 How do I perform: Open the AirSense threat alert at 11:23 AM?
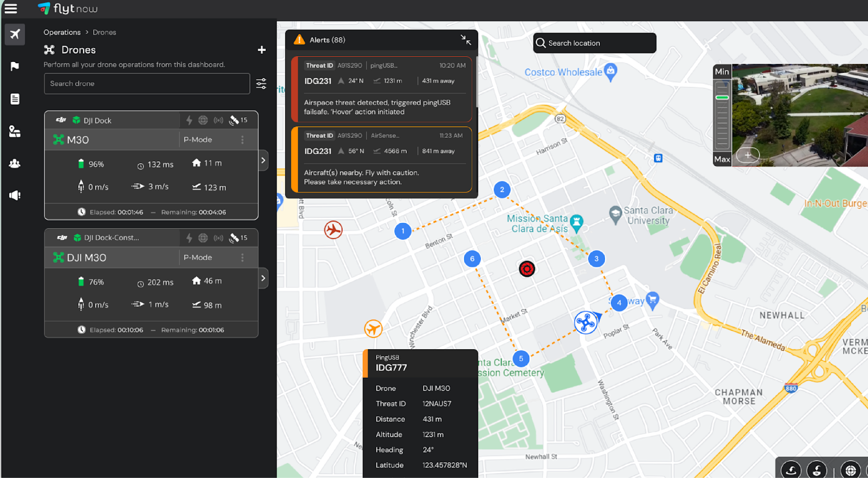click(382, 159)
